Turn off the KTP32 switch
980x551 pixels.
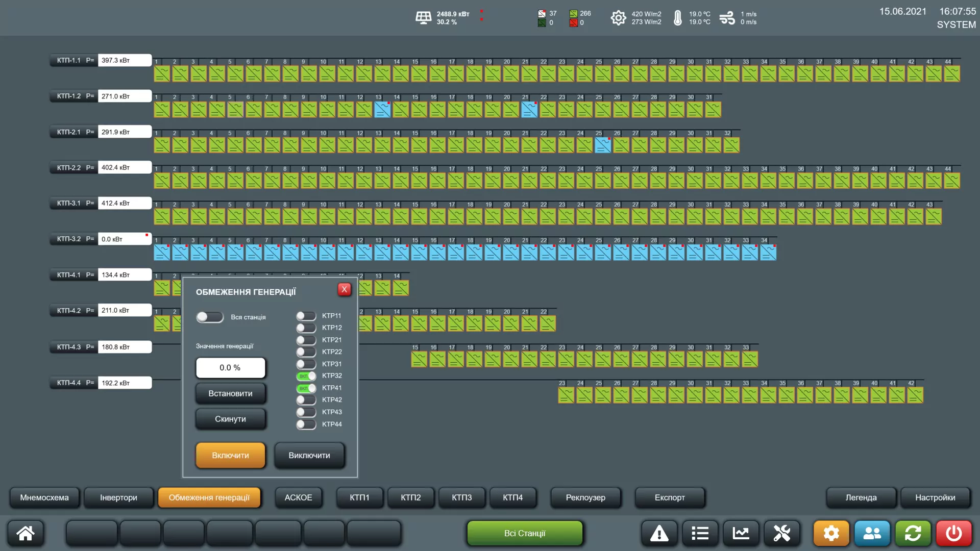pos(306,376)
